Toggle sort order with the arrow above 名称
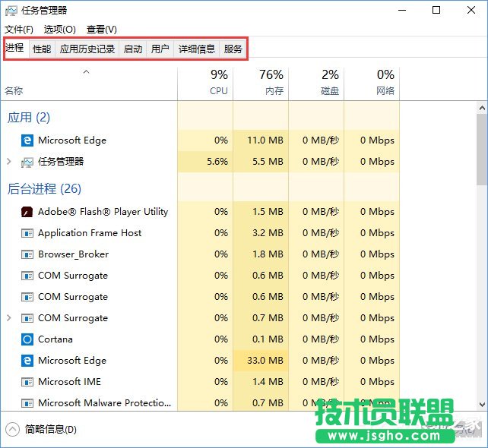This screenshot has width=488, height=448. 86,72
